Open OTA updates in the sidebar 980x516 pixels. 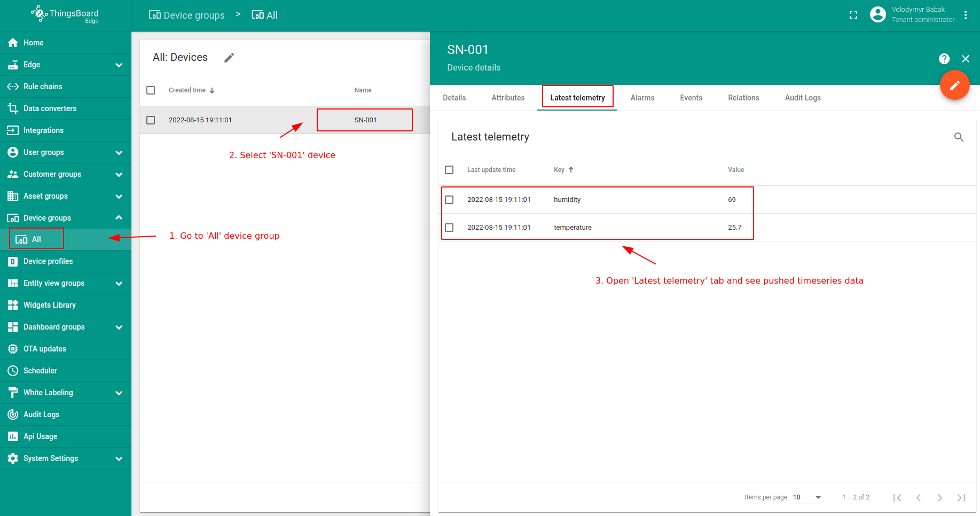pos(65,349)
